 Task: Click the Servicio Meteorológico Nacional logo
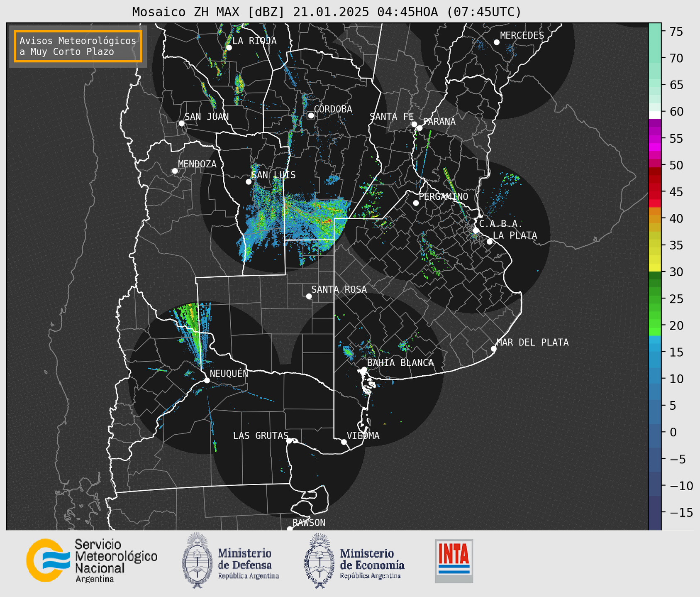tap(92, 560)
